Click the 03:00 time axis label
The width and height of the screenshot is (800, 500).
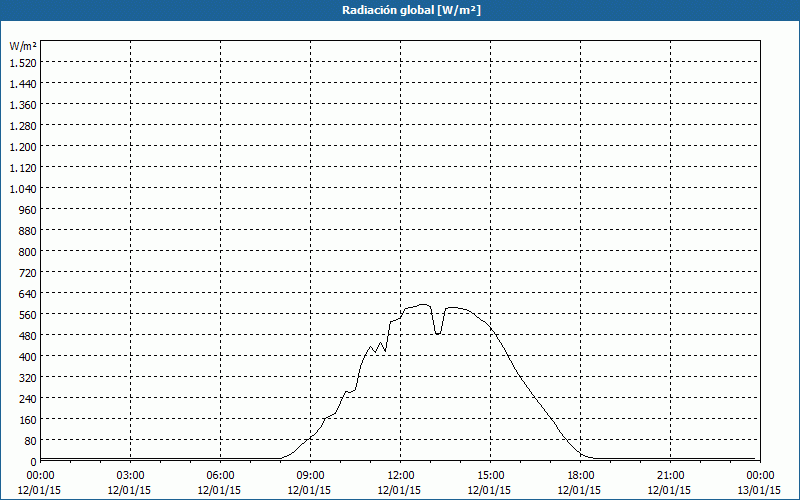tap(130, 476)
